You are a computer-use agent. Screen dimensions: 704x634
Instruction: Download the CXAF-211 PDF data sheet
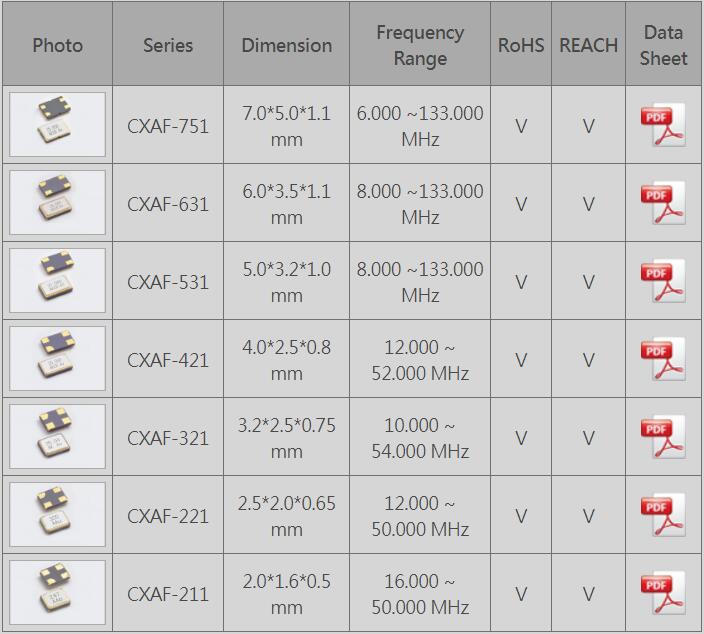[x=662, y=593]
